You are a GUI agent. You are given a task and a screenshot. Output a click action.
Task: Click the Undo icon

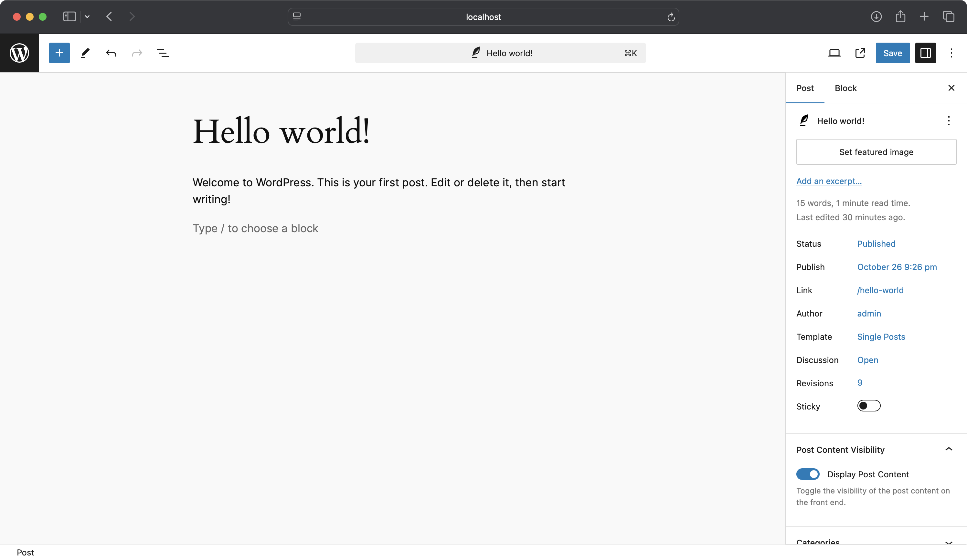tap(111, 53)
